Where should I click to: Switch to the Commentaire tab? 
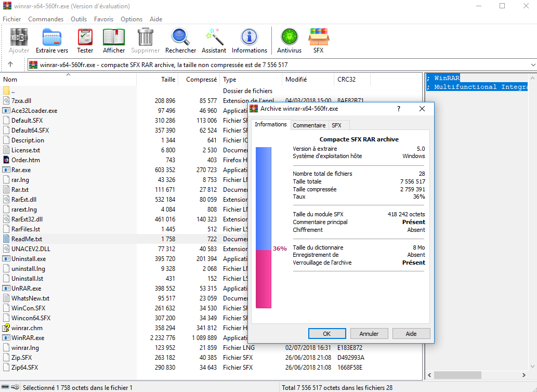(x=309, y=125)
